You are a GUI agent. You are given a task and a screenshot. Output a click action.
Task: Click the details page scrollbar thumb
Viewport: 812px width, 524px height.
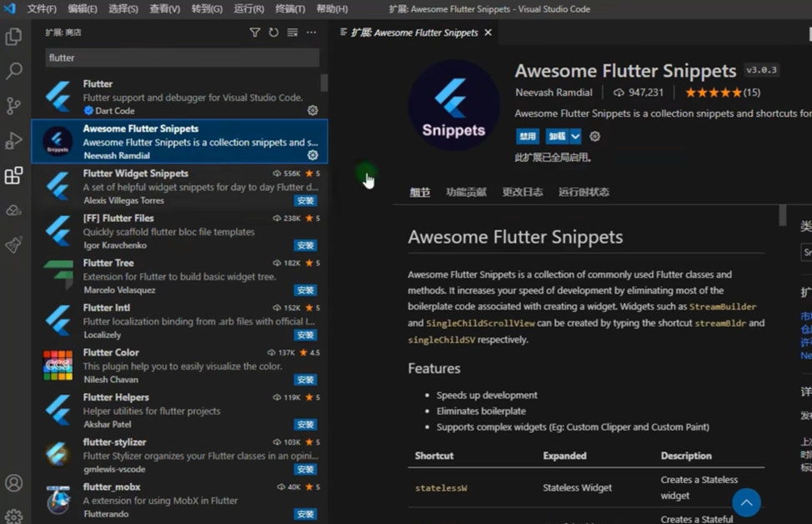point(783,215)
